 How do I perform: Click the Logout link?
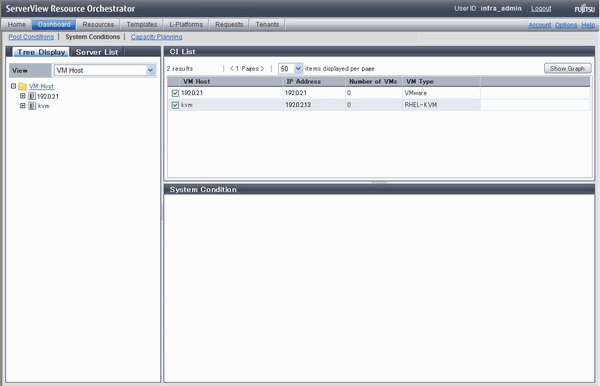click(x=541, y=8)
